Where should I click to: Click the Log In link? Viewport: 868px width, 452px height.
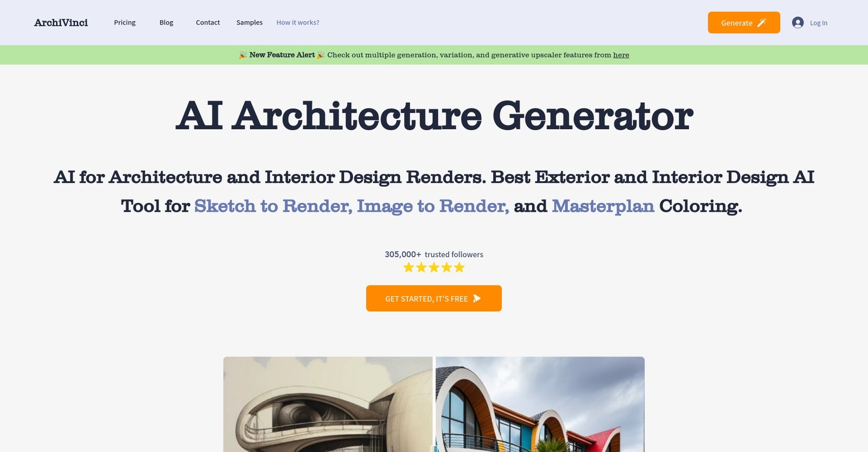tap(818, 23)
